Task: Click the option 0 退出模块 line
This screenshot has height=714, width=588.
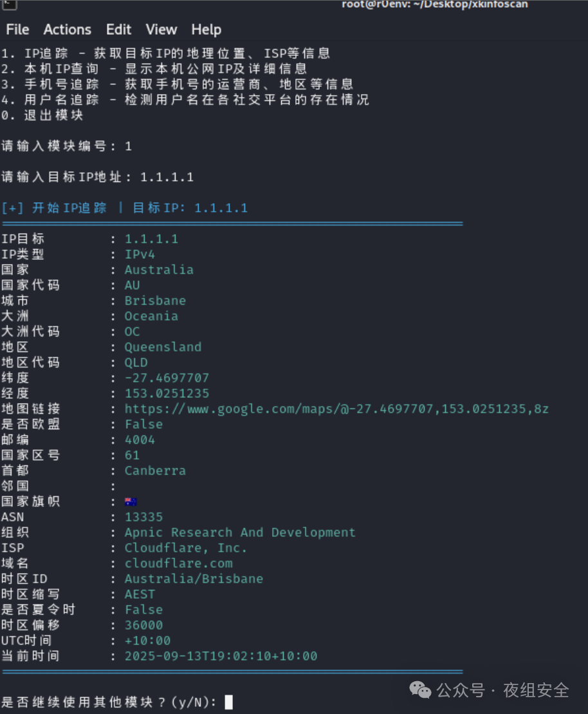Action: tap(42, 115)
